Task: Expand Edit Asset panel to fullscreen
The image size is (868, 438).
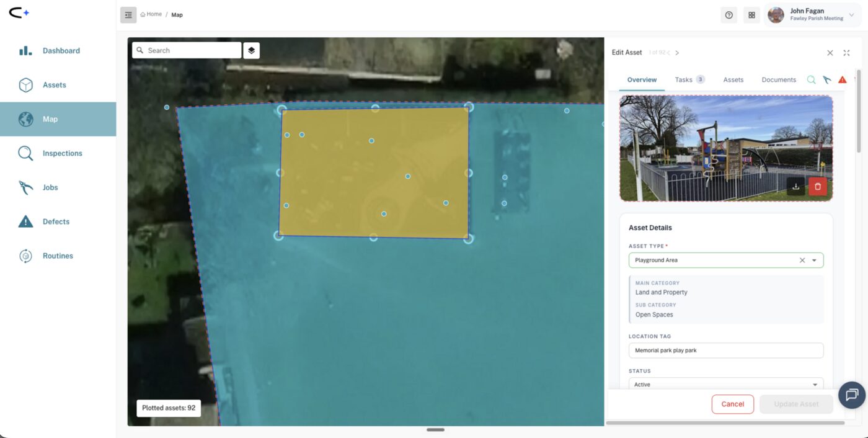Action: coord(846,53)
